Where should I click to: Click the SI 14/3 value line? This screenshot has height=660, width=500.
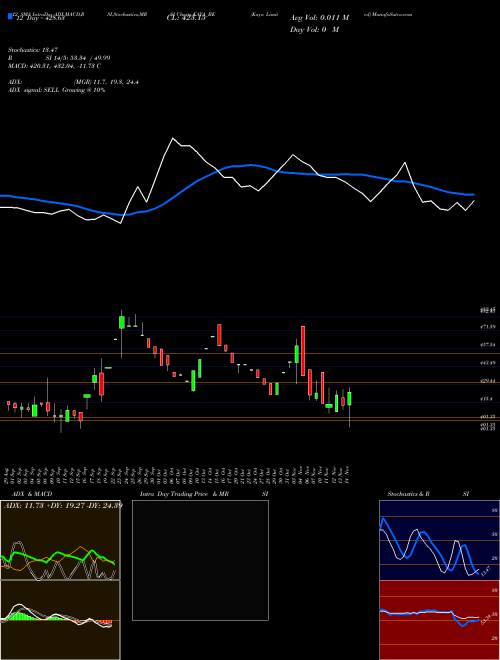click(x=78, y=58)
